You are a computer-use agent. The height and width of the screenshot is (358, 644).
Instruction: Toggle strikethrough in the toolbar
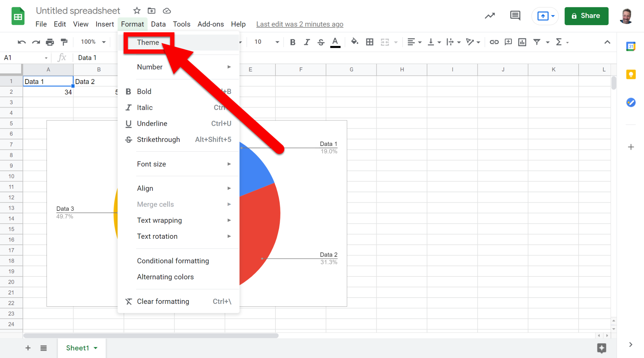[321, 42]
